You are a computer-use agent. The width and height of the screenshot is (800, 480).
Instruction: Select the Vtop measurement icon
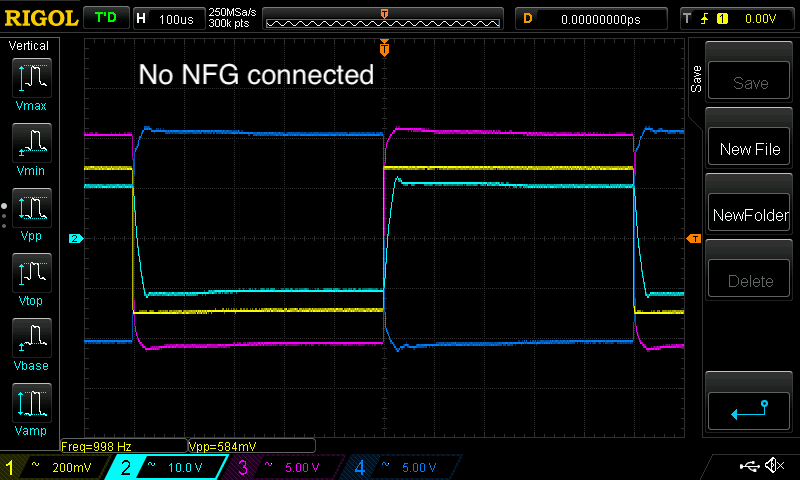(32, 273)
